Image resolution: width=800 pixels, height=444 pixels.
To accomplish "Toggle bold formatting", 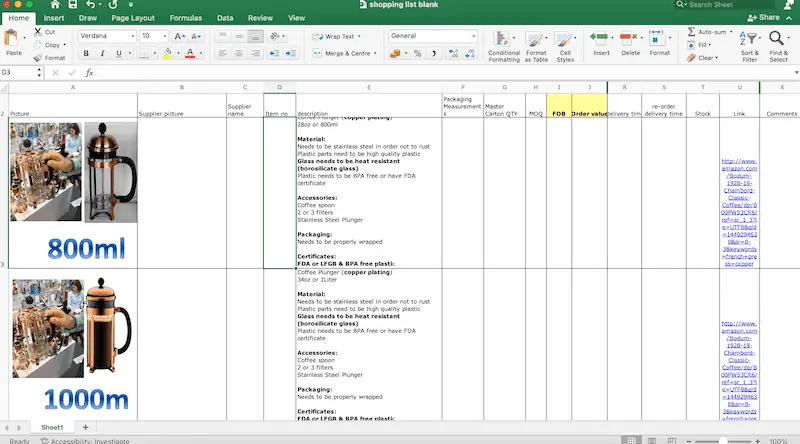I will 86,53.
